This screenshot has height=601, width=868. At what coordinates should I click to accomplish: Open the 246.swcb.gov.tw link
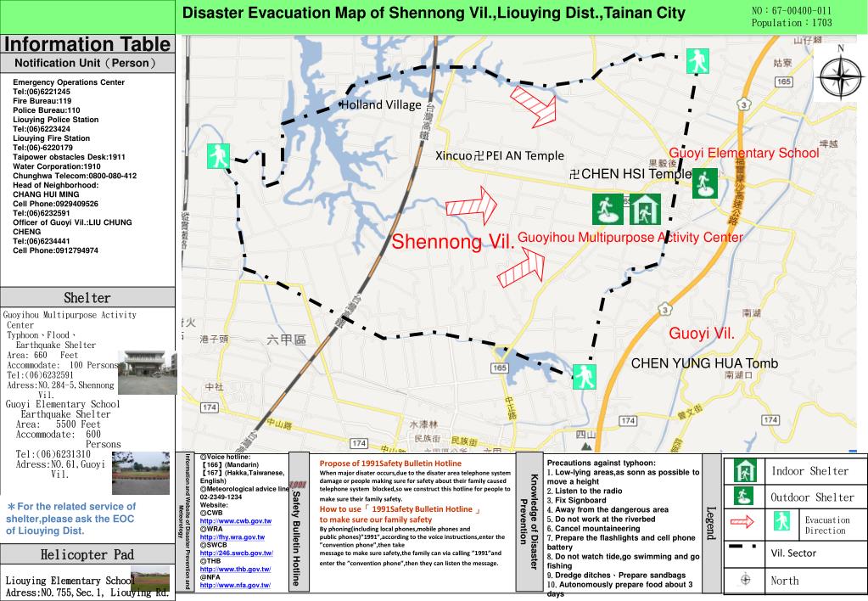click(x=237, y=553)
